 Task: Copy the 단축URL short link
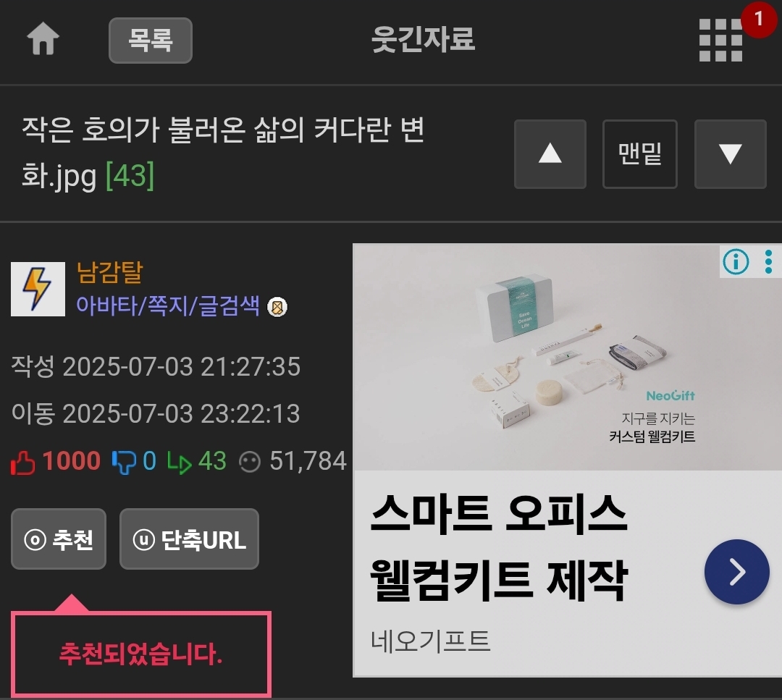[x=190, y=539]
